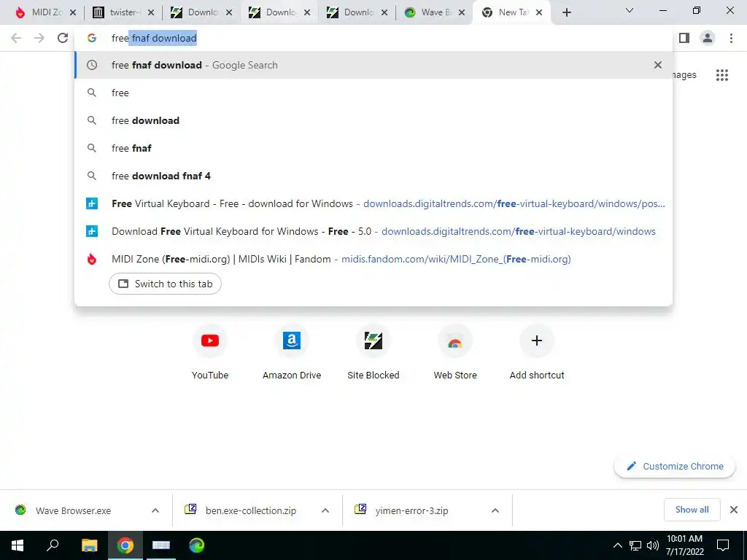Reload the page with the refresh icon
This screenshot has width=747, height=560.
63,38
